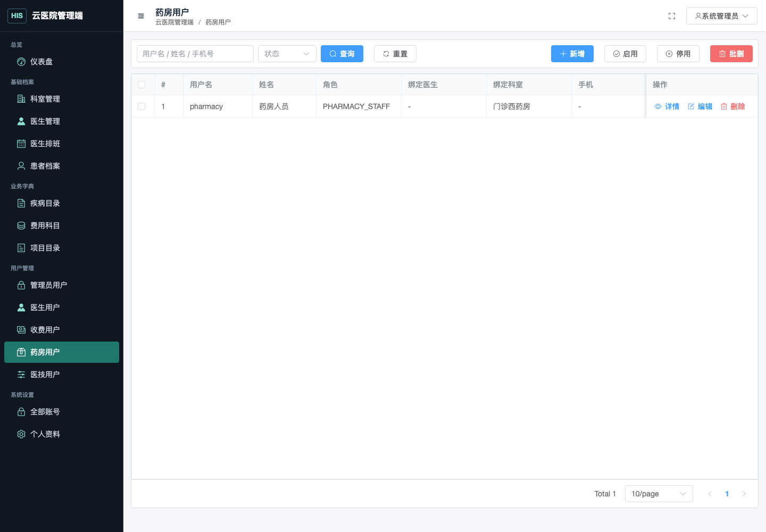Open 科室管理 menu item
This screenshot has width=766, height=532.
coord(62,99)
